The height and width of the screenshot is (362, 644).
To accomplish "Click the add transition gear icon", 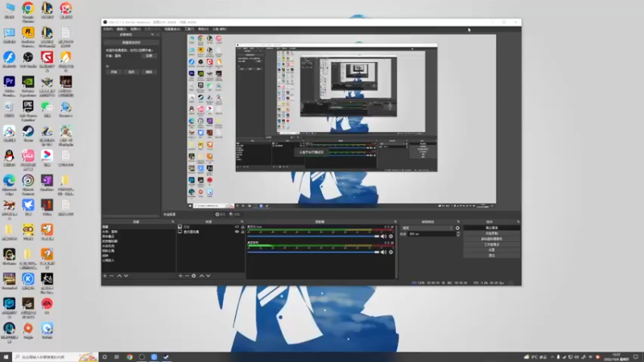I will coord(457,228).
